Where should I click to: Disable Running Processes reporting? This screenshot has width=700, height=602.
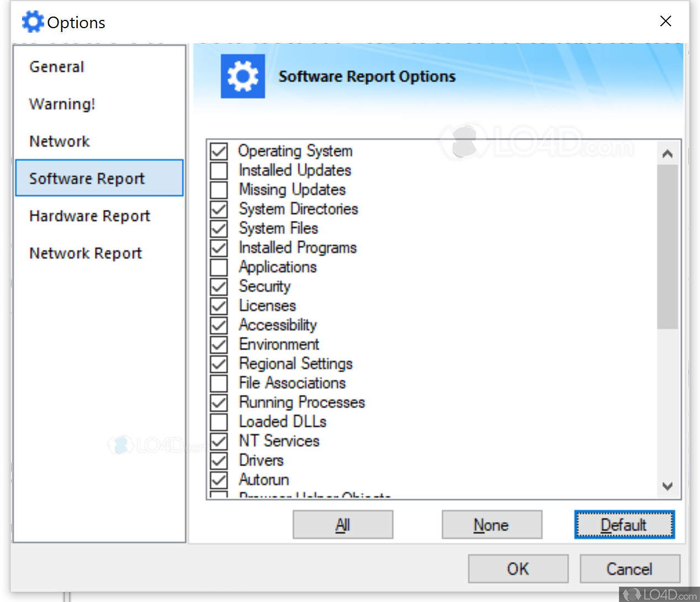click(x=219, y=402)
